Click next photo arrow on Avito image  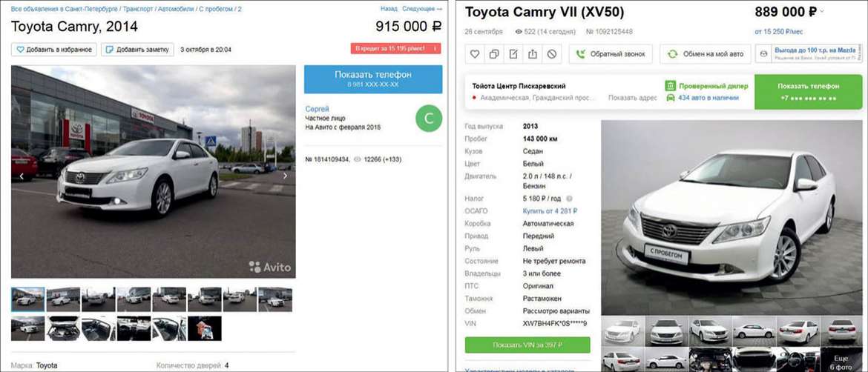[x=285, y=176]
